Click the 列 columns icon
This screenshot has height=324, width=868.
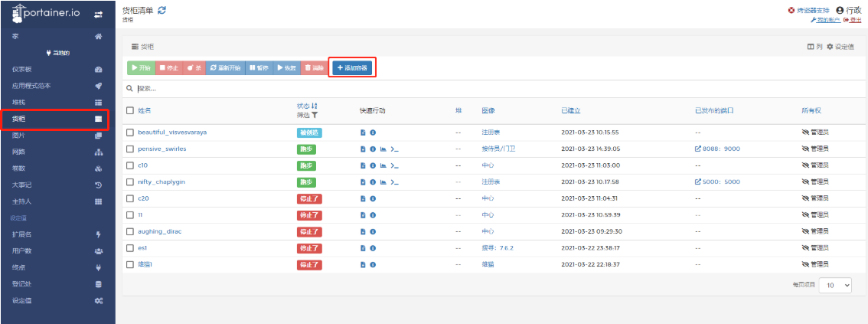pyautogui.click(x=811, y=47)
